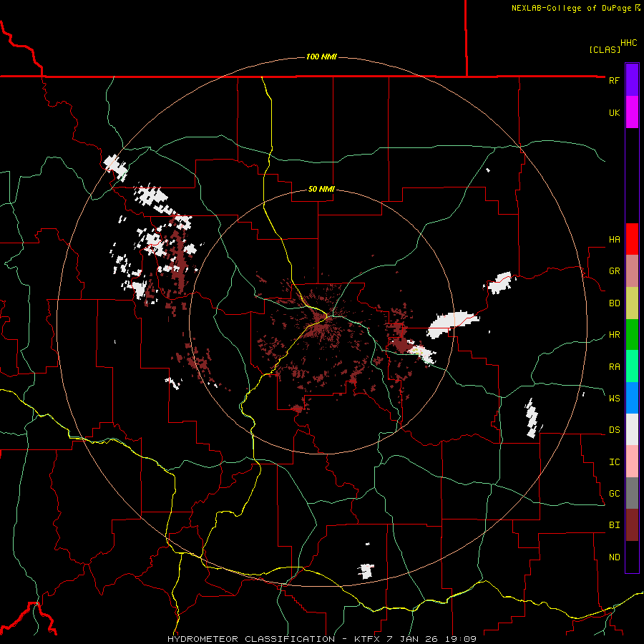The height and width of the screenshot is (644, 644).
Task: Click the blue WS color swatch
Action: 632,398
